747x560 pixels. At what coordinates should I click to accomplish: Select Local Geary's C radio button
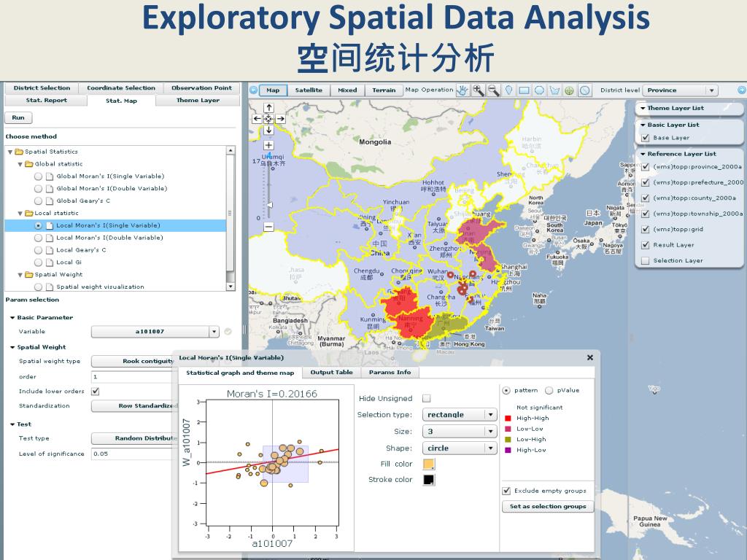click(x=38, y=250)
